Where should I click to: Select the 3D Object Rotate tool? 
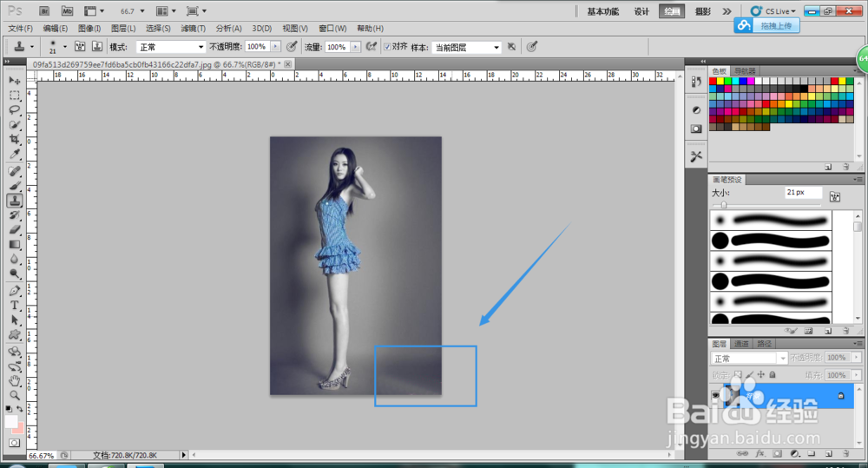(15, 352)
